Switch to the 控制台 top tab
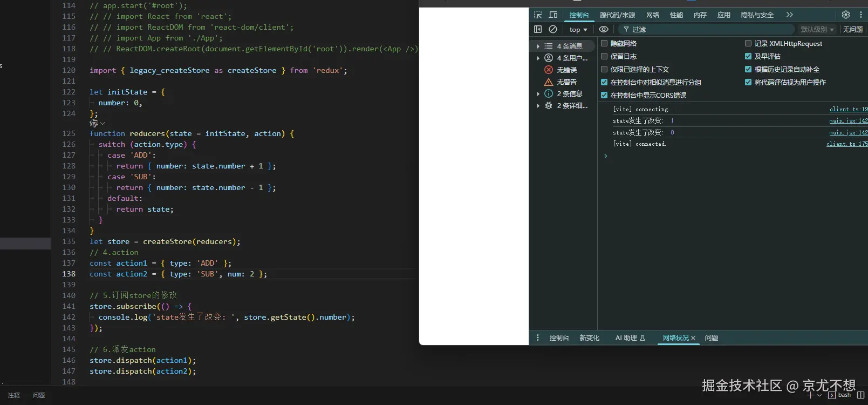The image size is (868, 405). coord(579,15)
